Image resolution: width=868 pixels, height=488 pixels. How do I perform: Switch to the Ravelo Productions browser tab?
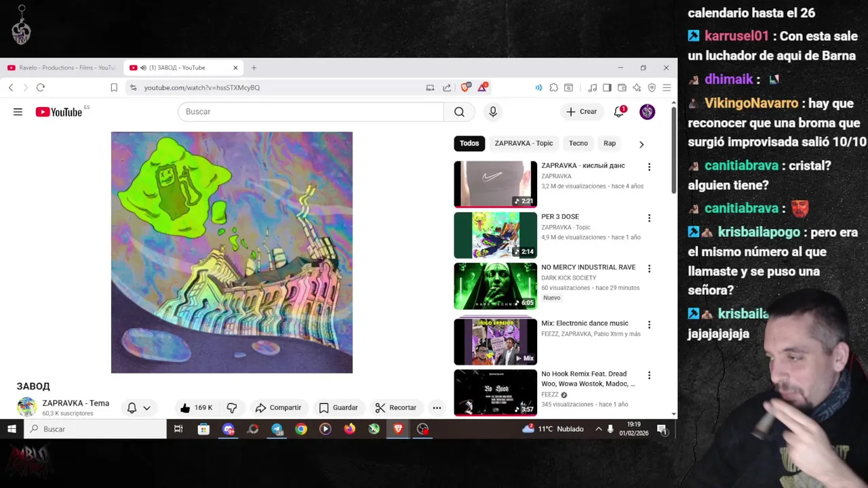point(61,68)
